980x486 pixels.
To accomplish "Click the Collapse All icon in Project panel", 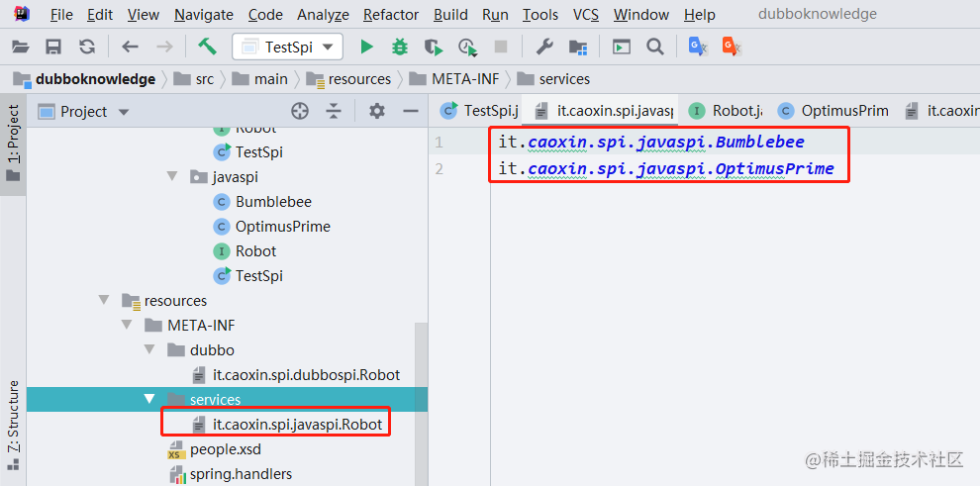I will (x=335, y=111).
